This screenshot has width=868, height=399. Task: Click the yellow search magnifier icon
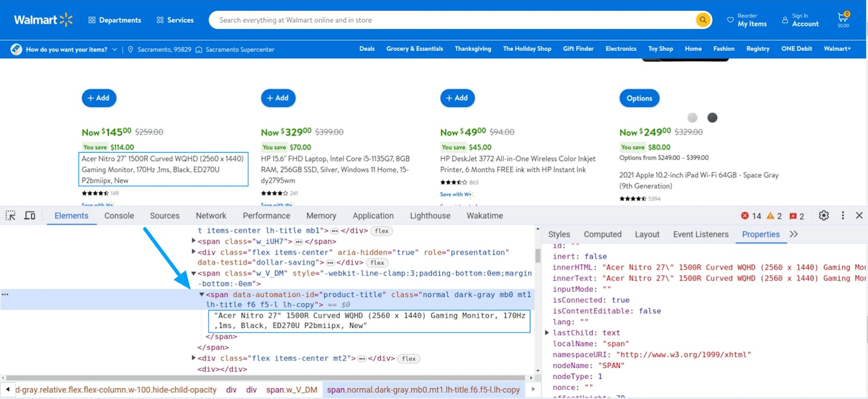pyautogui.click(x=703, y=20)
